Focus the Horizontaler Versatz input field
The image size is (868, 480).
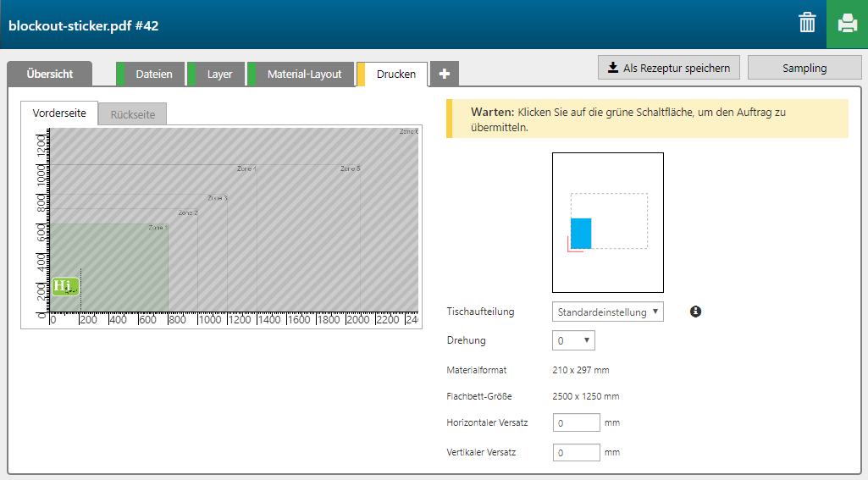pyautogui.click(x=576, y=422)
